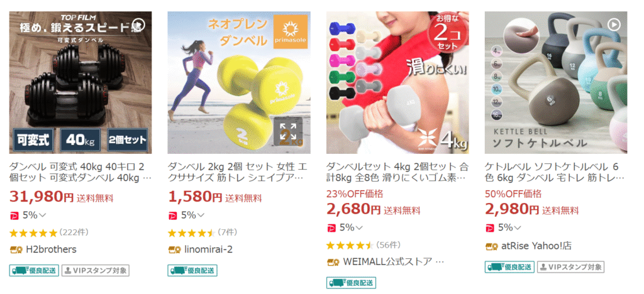Click PayPay icon under the 2,680円 price

click(331, 227)
